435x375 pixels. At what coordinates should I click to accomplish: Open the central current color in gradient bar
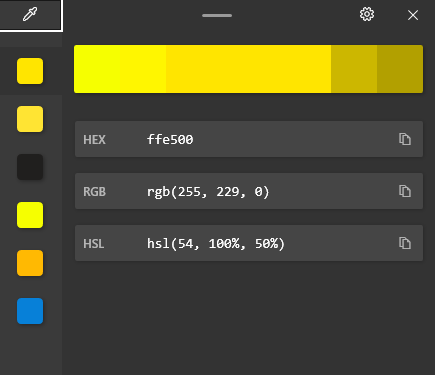[x=248, y=69]
